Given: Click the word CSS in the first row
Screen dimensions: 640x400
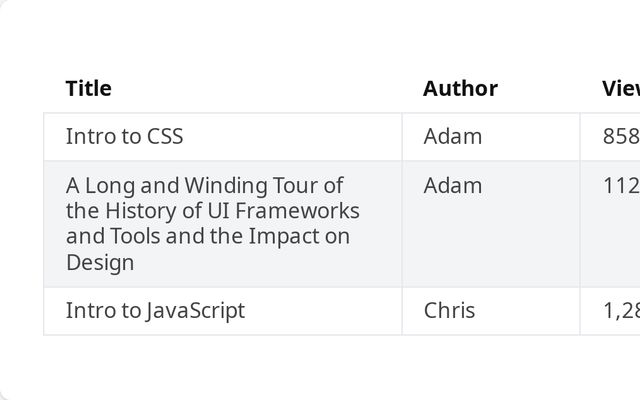Looking at the screenshot, I should click(164, 136).
